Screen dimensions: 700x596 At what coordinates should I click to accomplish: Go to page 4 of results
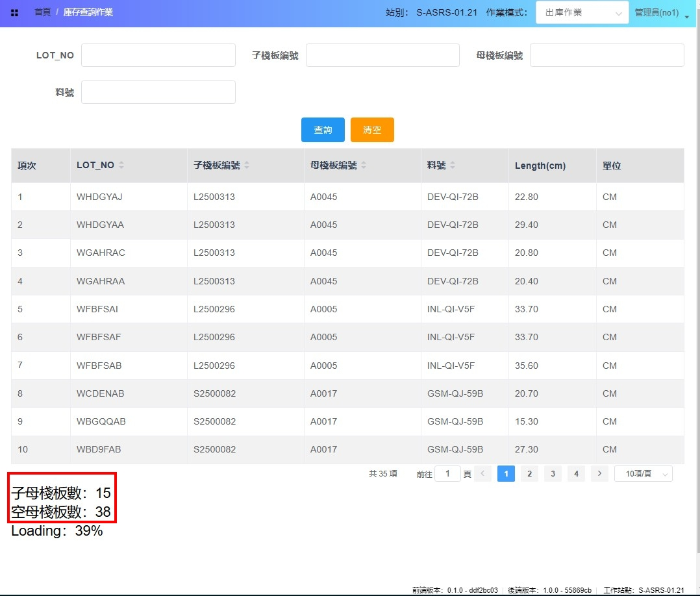pyautogui.click(x=577, y=474)
